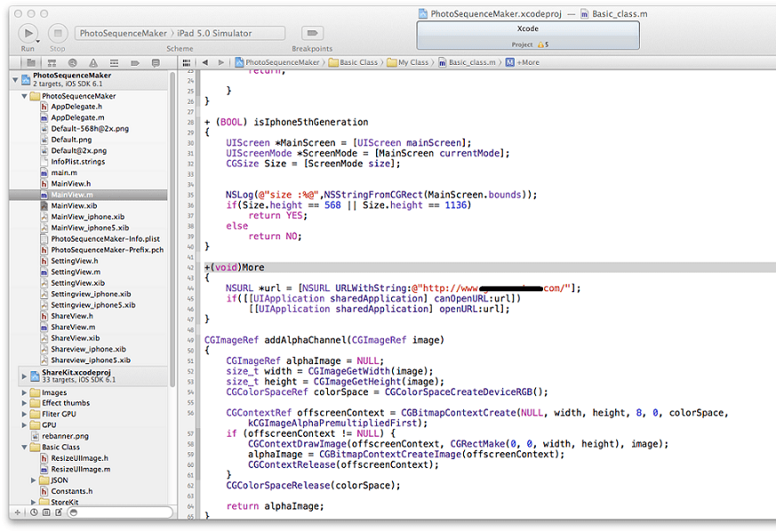The width and height of the screenshot is (776, 532).
Task: Click the project warning icon in activity viewer
Action: pos(541,44)
